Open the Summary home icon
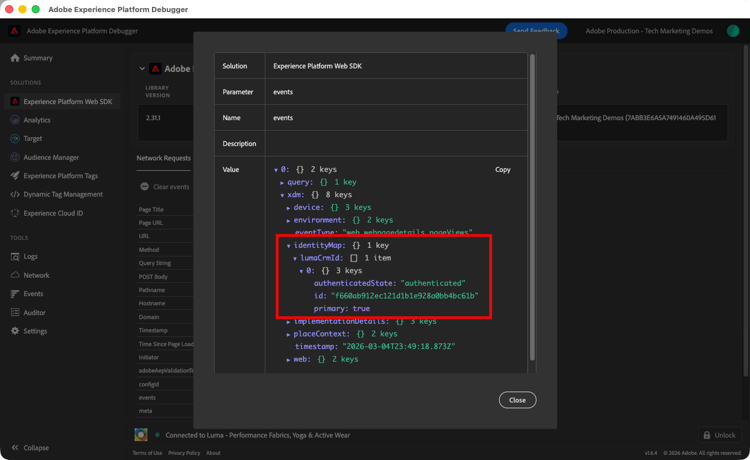This screenshot has width=750, height=460. pos(15,58)
